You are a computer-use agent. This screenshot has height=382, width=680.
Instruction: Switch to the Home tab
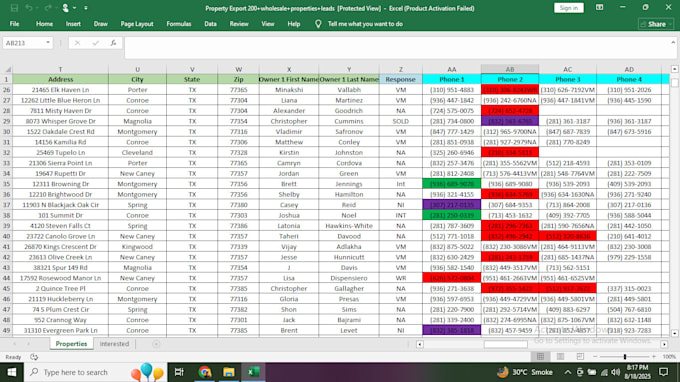(x=44, y=24)
